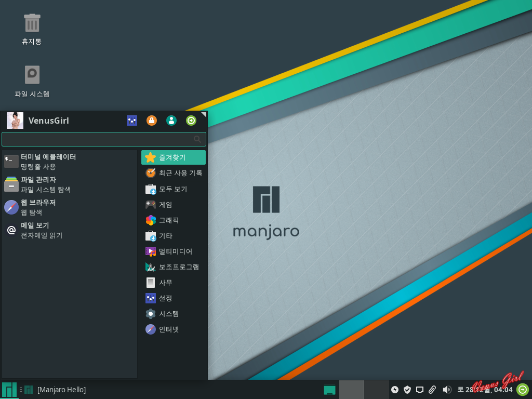Viewport: 532px width, 399px height.
Task: Switch to the second workspace in pager
Action: [x=377, y=390]
